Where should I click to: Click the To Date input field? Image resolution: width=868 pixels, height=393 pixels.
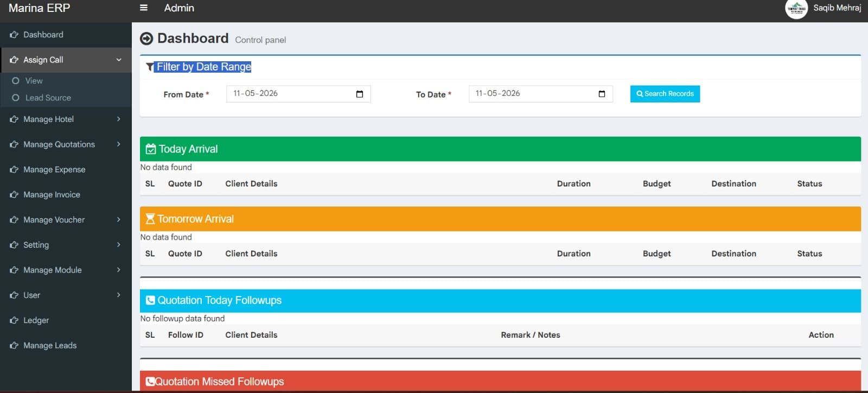tap(541, 94)
